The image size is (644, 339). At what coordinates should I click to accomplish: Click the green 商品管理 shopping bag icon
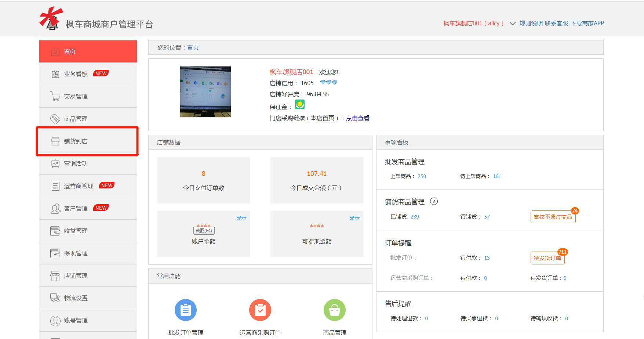click(x=334, y=310)
